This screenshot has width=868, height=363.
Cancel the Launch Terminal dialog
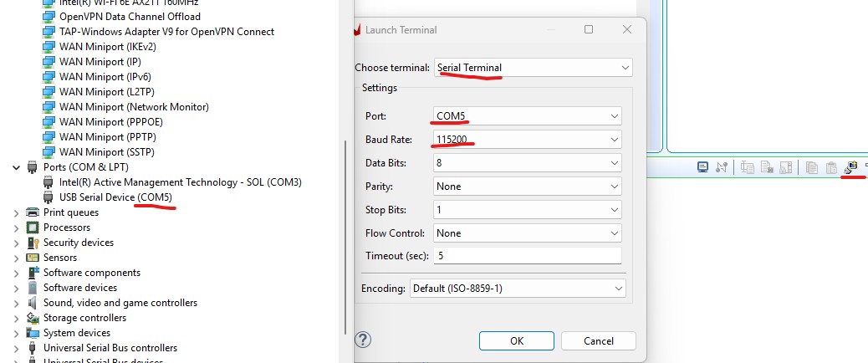tap(598, 340)
